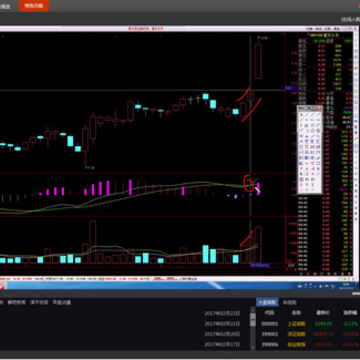
Task: Select index row with code 399006
Action: [308, 344]
